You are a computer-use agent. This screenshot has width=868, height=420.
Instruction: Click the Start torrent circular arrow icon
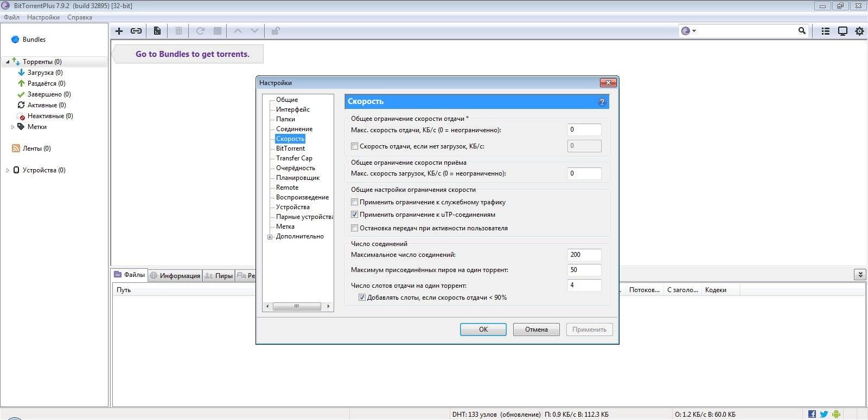tap(200, 31)
